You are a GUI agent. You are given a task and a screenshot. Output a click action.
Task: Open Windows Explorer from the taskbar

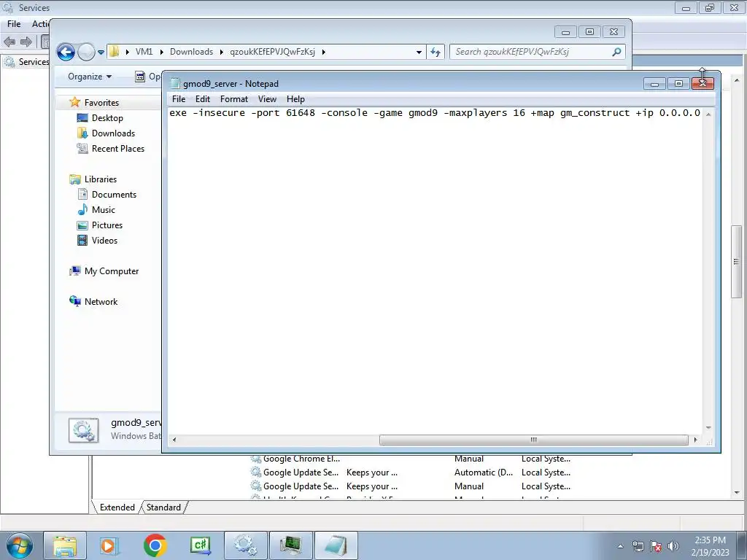(65, 545)
